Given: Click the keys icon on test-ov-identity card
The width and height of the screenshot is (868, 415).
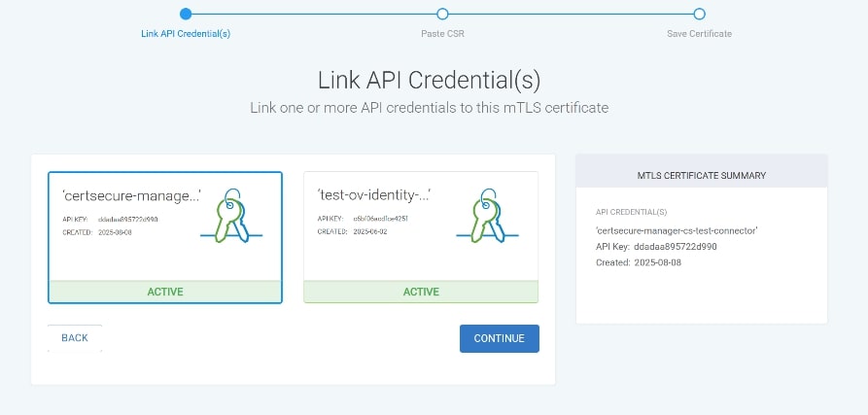Looking at the screenshot, I should pyautogui.click(x=487, y=215).
